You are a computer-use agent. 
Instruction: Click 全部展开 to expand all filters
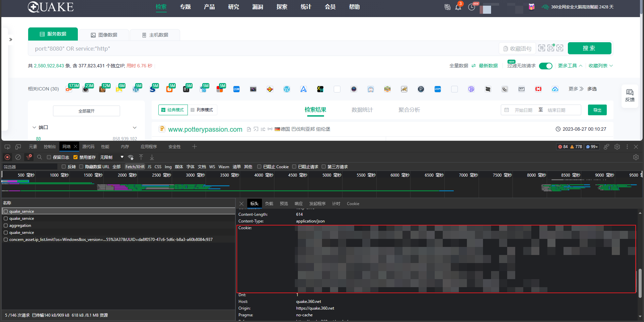click(87, 111)
